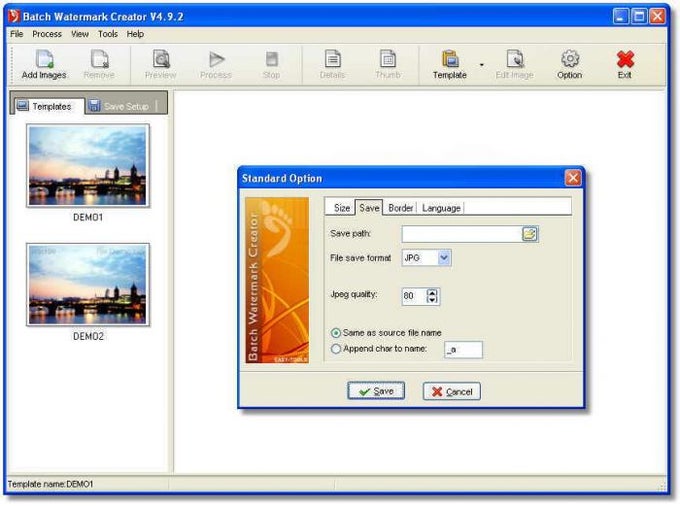
Task: Switch to Thumb view icon
Action: click(388, 59)
